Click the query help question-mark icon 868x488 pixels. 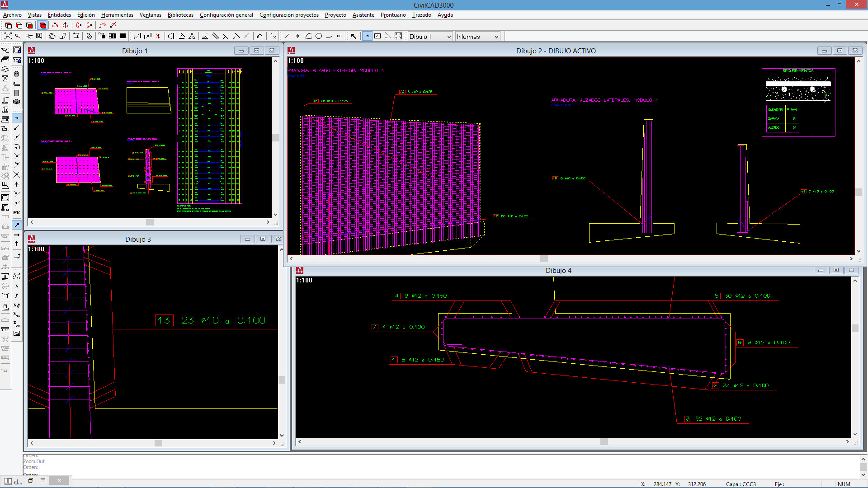coord(273,36)
